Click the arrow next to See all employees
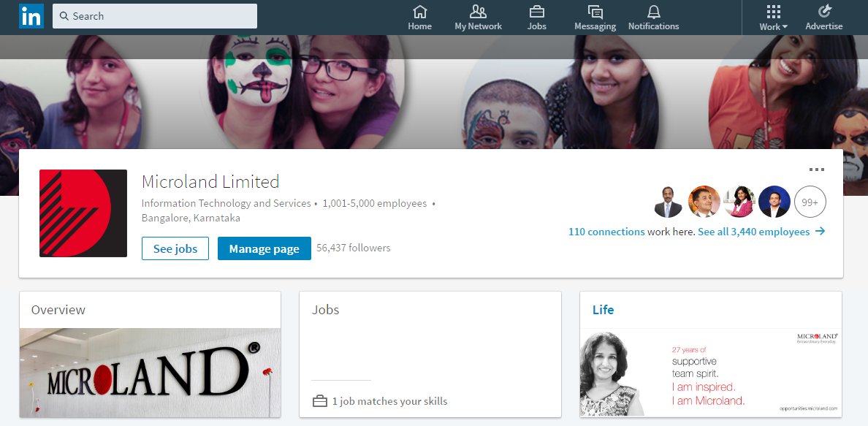The image size is (868, 426). coord(821,232)
